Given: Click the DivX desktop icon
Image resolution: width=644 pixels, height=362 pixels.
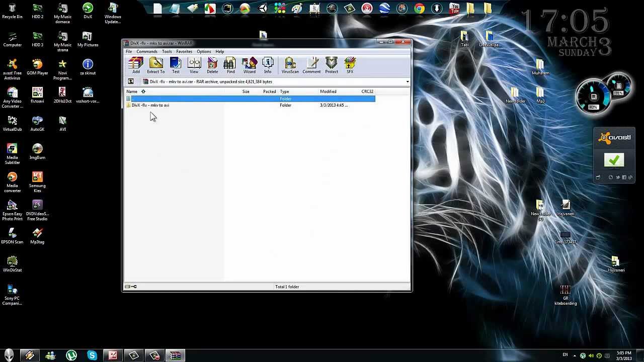Looking at the screenshot, I should [x=88, y=12].
